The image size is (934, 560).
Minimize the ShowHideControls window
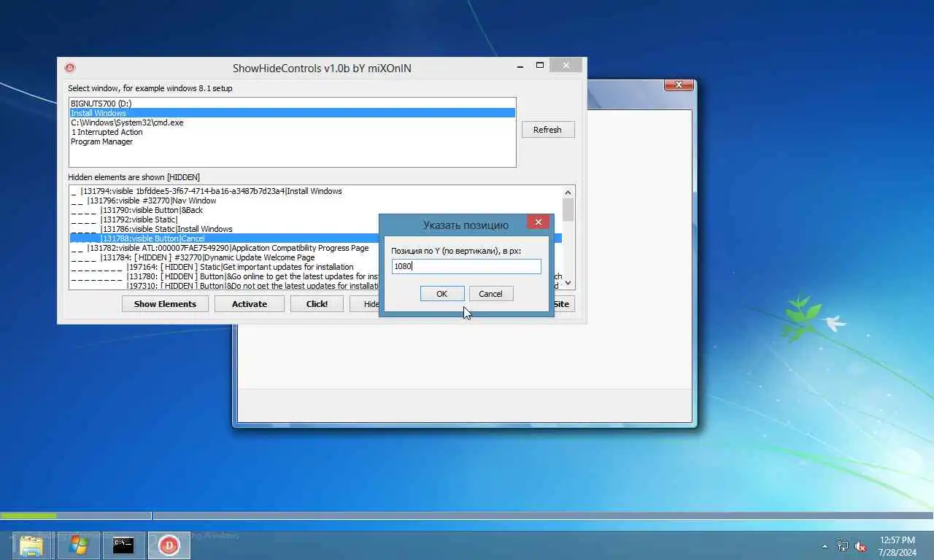coord(519,66)
